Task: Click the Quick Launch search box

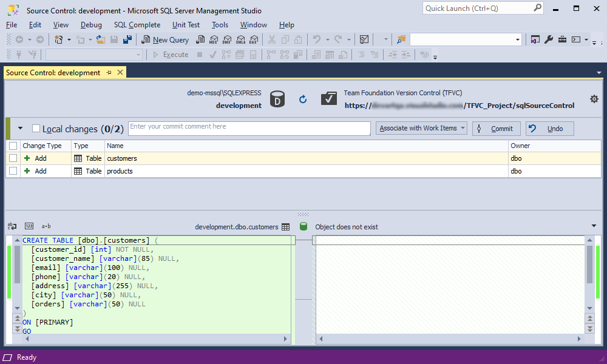Action: (x=483, y=8)
